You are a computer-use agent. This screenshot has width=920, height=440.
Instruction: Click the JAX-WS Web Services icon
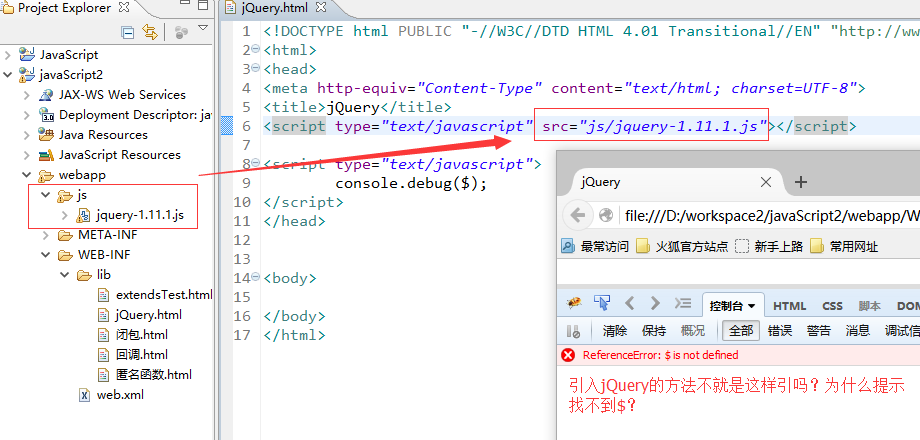[x=46, y=95]
